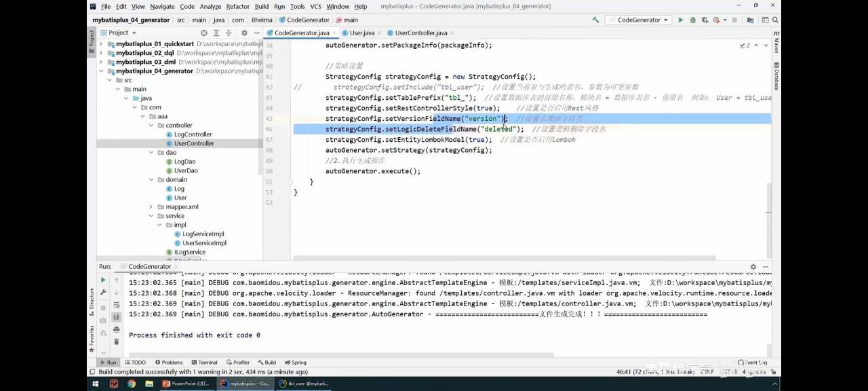Click the Up the stack trace arrow

(117, 280)
